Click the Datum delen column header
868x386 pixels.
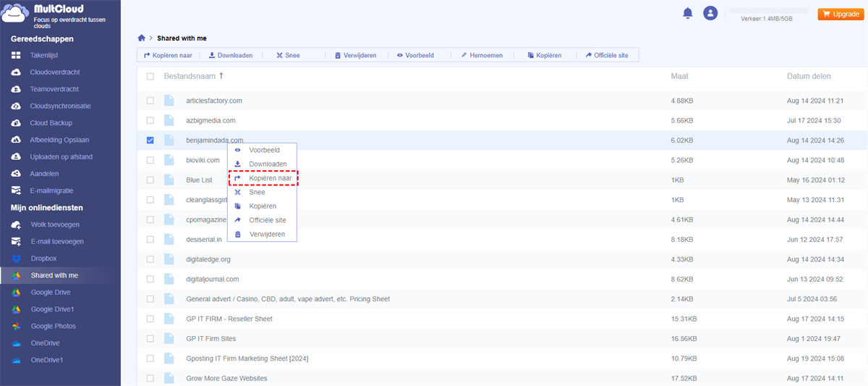click(809, 76)
